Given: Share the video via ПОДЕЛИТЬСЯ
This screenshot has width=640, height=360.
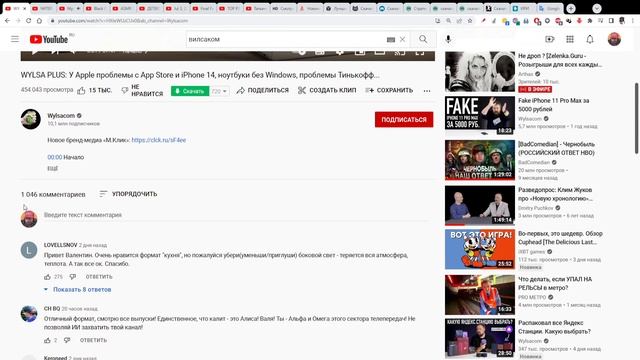Looking at the screenshot, I should [262, 90].
